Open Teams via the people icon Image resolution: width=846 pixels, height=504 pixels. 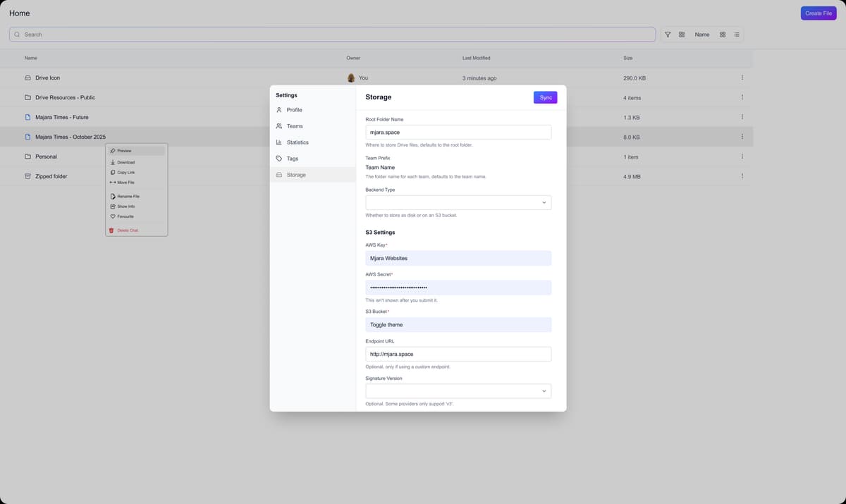278,126
